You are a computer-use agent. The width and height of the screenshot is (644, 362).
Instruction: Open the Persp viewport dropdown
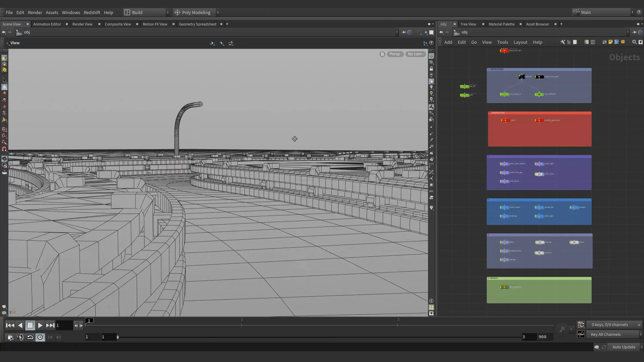pos(395,54)
